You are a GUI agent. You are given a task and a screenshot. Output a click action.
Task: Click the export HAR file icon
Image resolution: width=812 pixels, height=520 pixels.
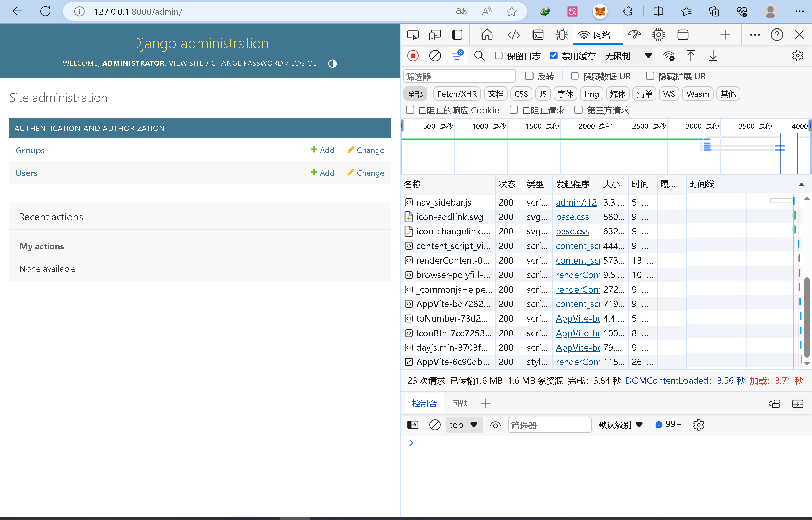pos(714,56)
